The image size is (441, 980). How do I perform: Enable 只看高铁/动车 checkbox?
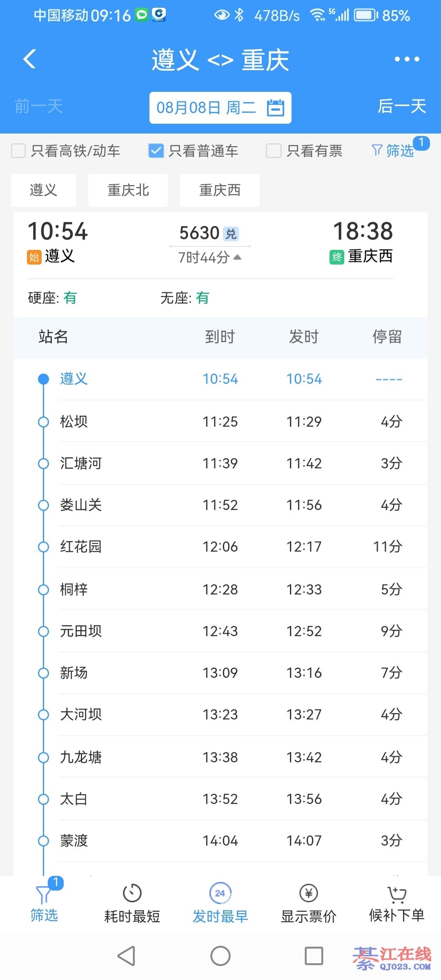pos(18,151)
